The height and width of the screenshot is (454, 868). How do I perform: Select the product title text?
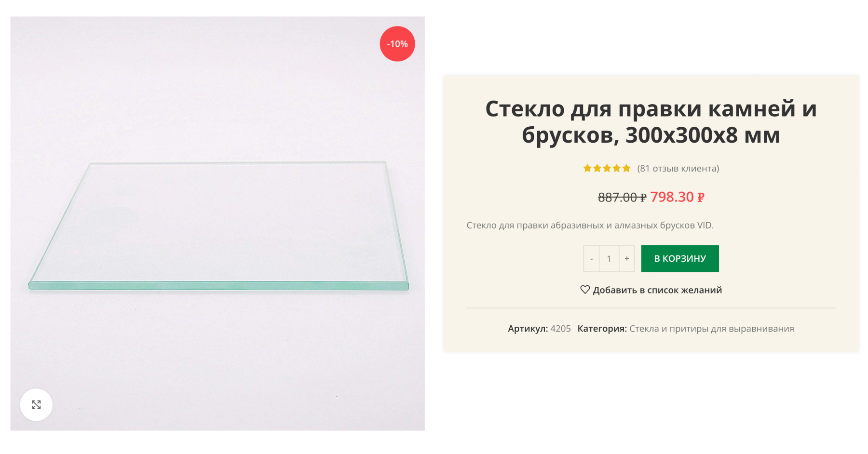(651, 123)
